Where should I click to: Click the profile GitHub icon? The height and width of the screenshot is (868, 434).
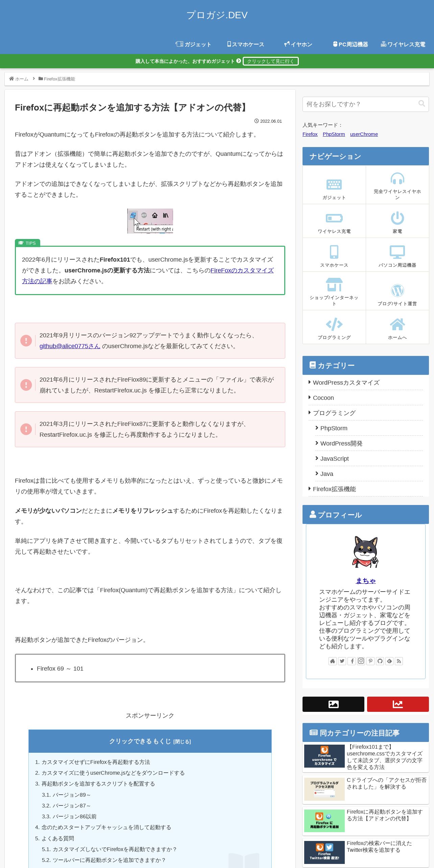click(380, 661)
